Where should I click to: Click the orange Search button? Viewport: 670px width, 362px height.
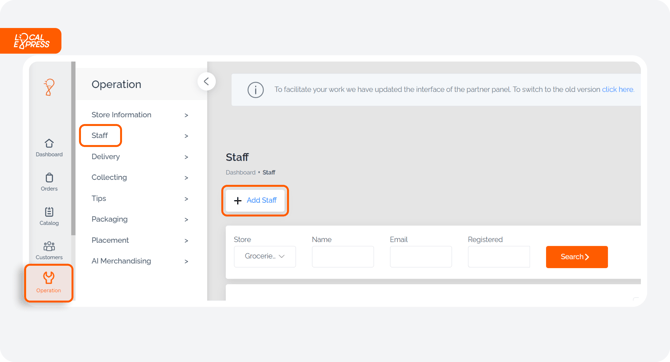click(576, 257)
